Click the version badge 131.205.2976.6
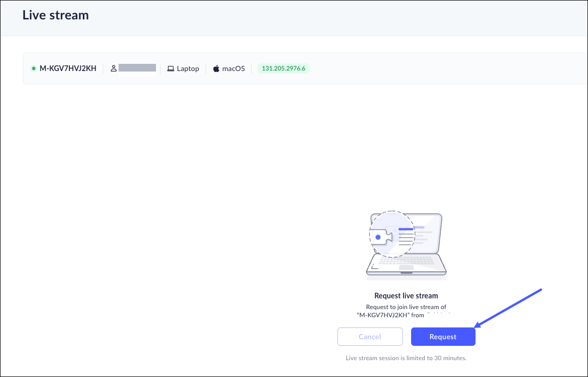This screenshot has height=377, width=588. pos(283,68)
